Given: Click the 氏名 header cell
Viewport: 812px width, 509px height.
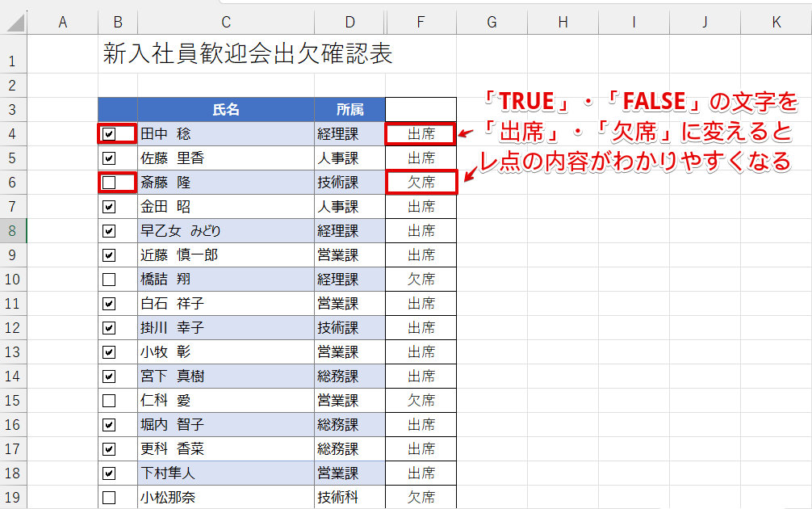Looking at the screenshot, I should [x=226, y=110].
